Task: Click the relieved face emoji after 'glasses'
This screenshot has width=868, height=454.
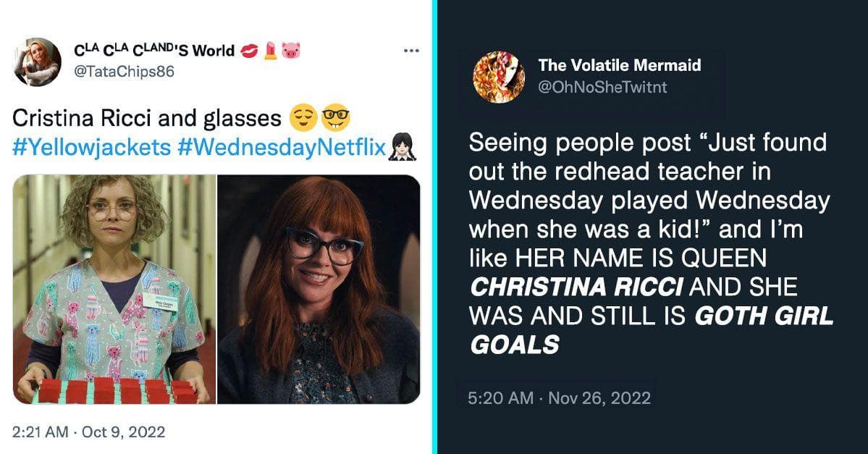Action: click(302, 117)
